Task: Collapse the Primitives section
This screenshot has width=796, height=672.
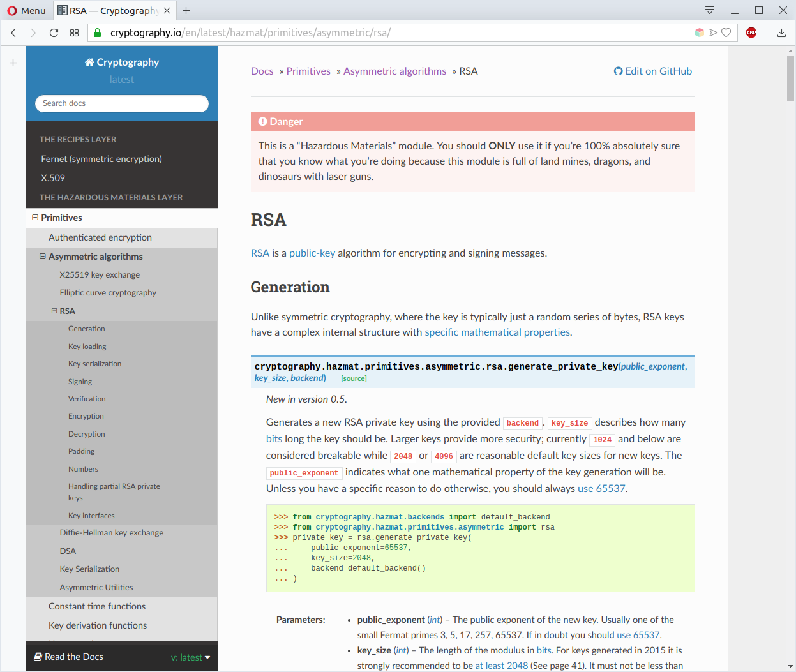Action: [35, 218]
